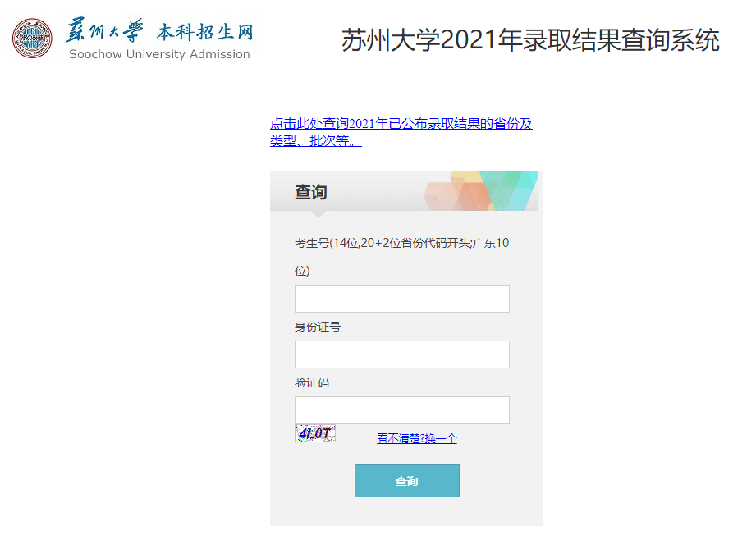The image size is (756, 540).
Task: Click the 苏州大学2021年录取结果查询系统 page heading
Action: coord(530,40)
